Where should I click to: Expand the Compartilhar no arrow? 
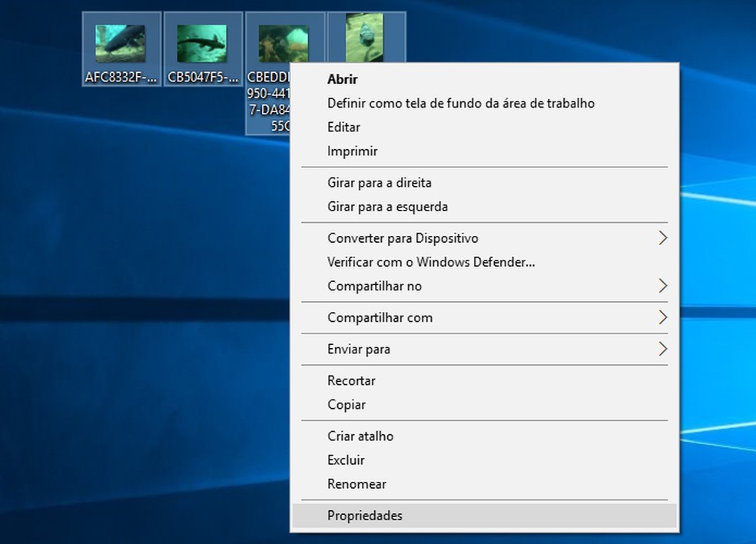(663, 287)
